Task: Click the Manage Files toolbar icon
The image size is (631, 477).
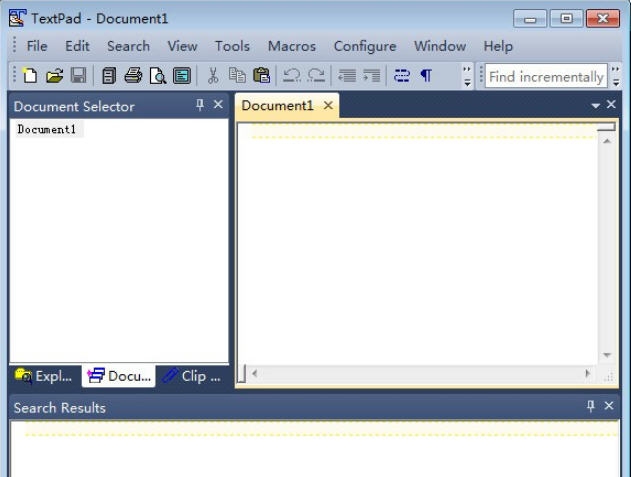Action: 109,76
